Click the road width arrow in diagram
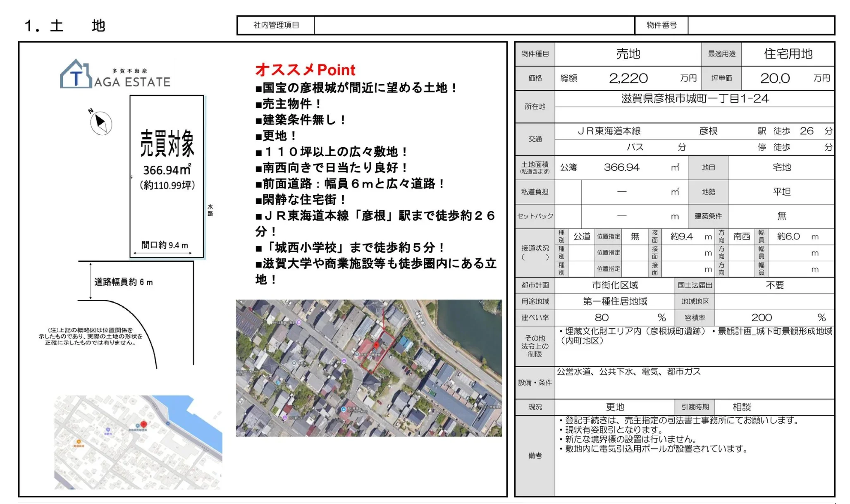This screenshot has height=504, width=850. pyautogui.click(x=91, y=281)
